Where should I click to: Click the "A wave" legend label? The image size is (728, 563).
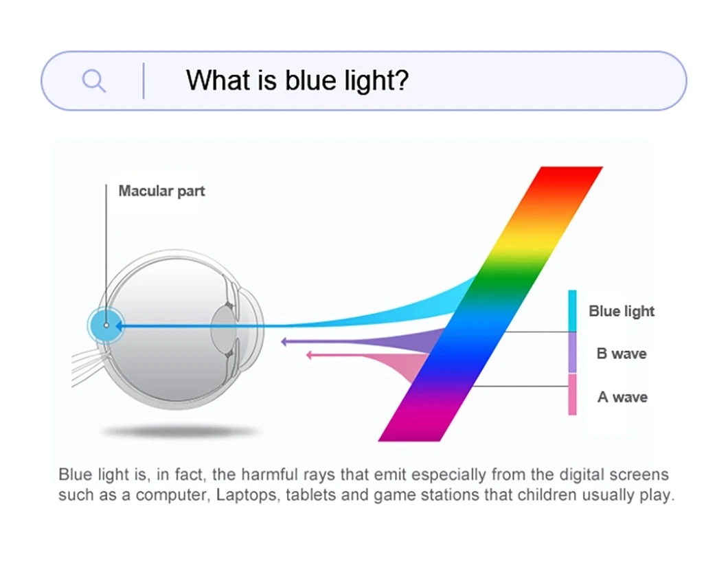(x=622, y=397)
